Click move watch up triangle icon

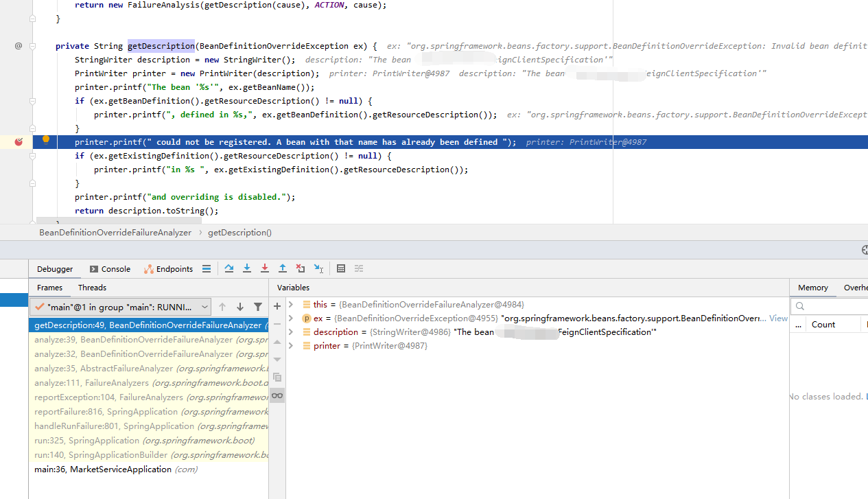coord(277,342)
